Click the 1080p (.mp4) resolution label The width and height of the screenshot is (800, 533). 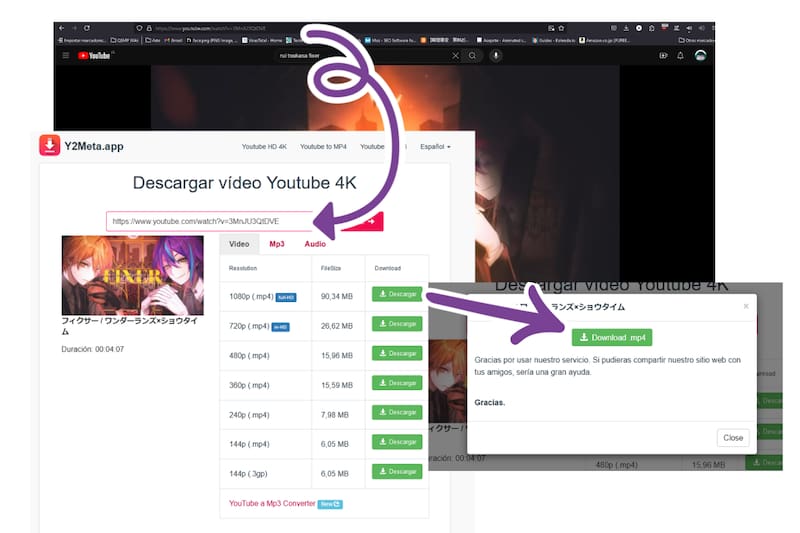pos(251,296)
